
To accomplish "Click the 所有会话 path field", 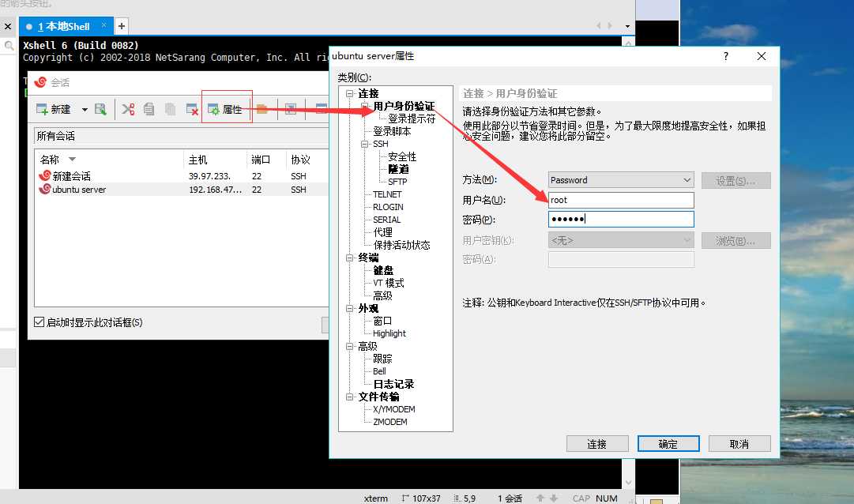I will click(182, 136).
